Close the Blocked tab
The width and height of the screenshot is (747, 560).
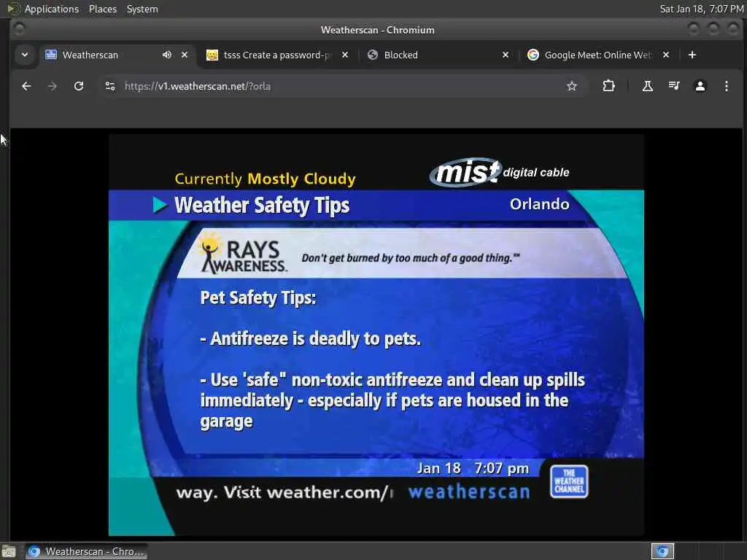point(506,55)
